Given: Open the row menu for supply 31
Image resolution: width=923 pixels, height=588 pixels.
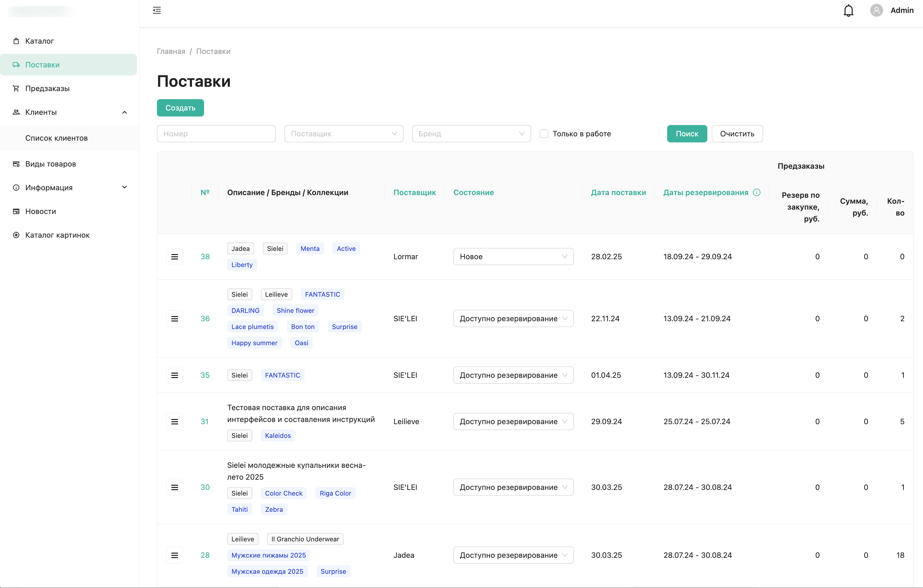Looking at the screenshot, I should [174, 421].
